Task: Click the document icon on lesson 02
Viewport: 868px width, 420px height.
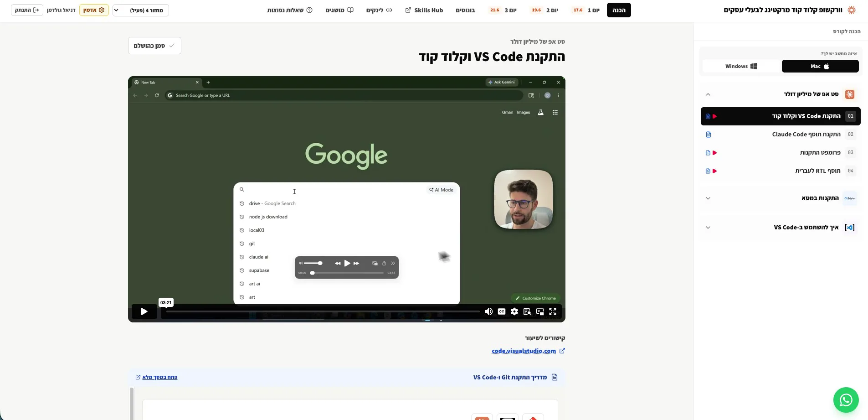Action: pyautogui.click(x=708, y=135)
